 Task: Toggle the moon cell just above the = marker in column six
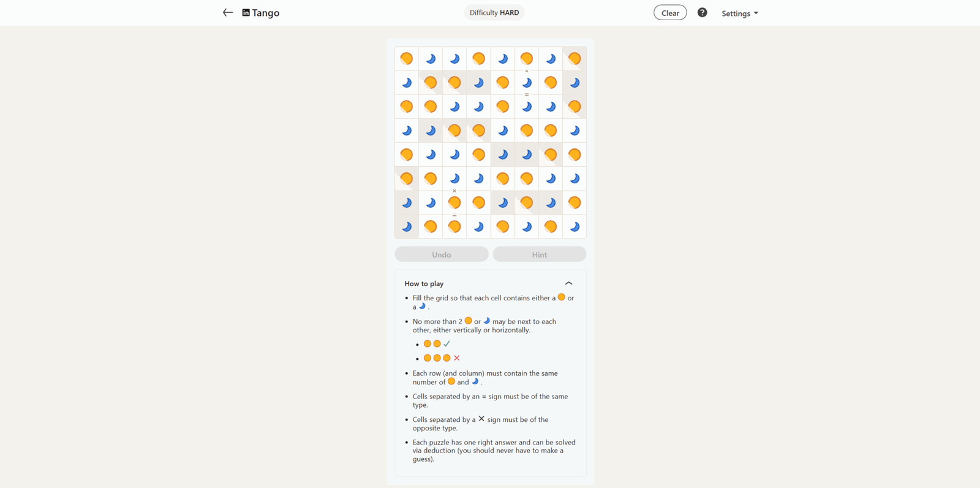point(527,83)
